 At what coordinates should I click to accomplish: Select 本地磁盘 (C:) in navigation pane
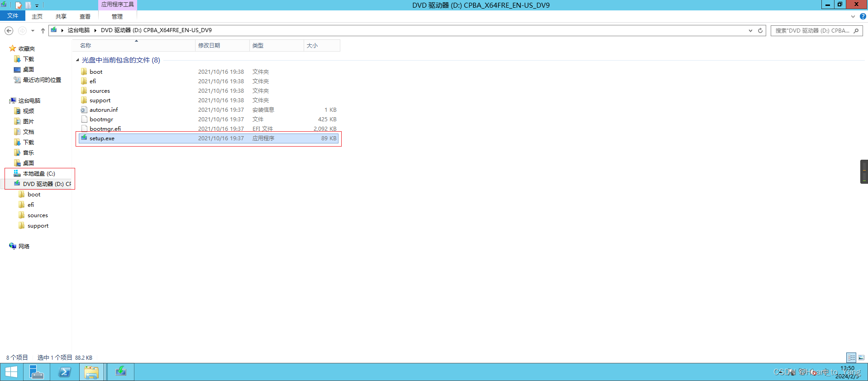(x=39, y=174)
